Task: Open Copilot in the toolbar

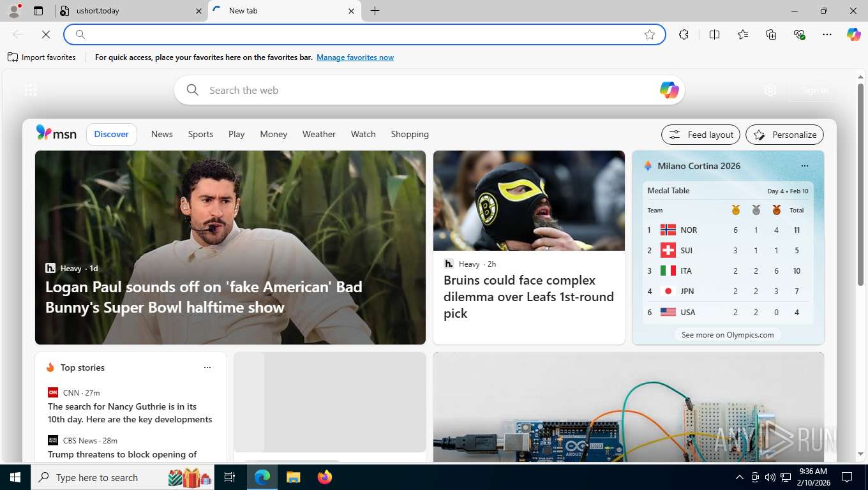Action: (x=854, y=34)
